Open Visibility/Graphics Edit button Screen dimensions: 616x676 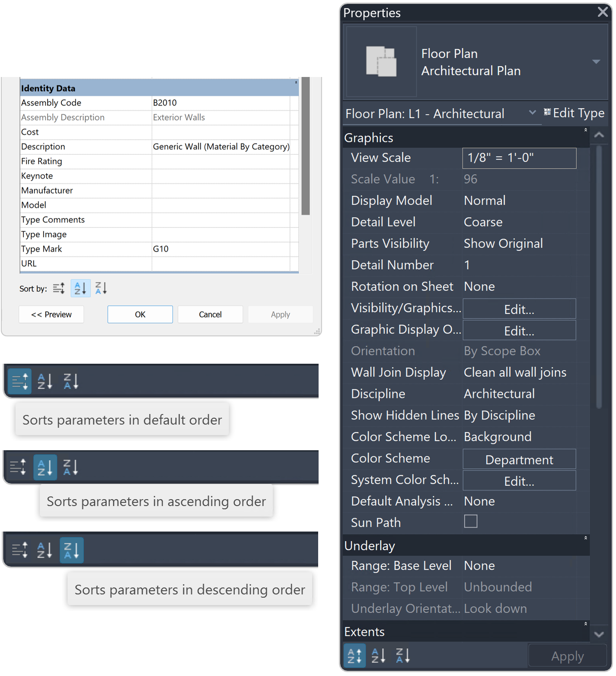[x=519, y=309]
